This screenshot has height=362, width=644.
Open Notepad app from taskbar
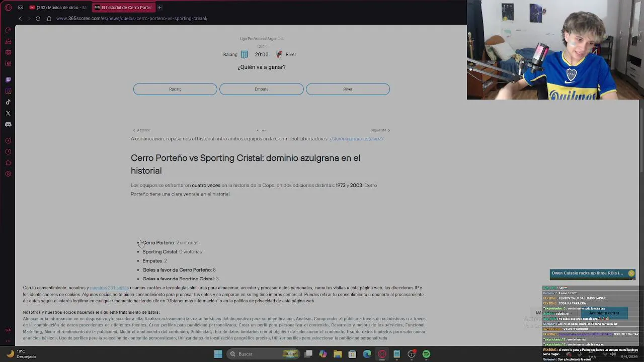[x=396, y=354]
